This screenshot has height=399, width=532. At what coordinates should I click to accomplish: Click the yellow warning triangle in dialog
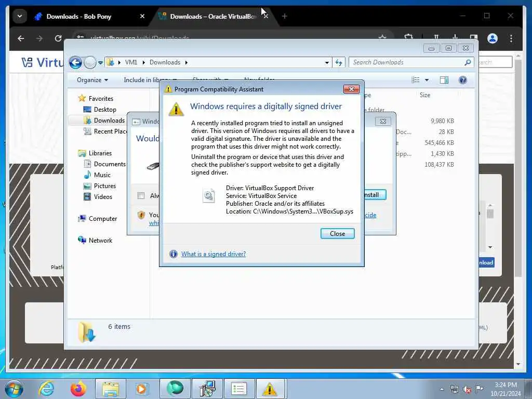(x=176, y=109)
